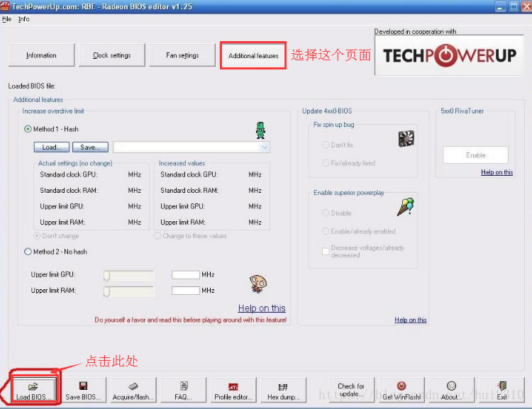Click the Load... hash button

[52, 147]
